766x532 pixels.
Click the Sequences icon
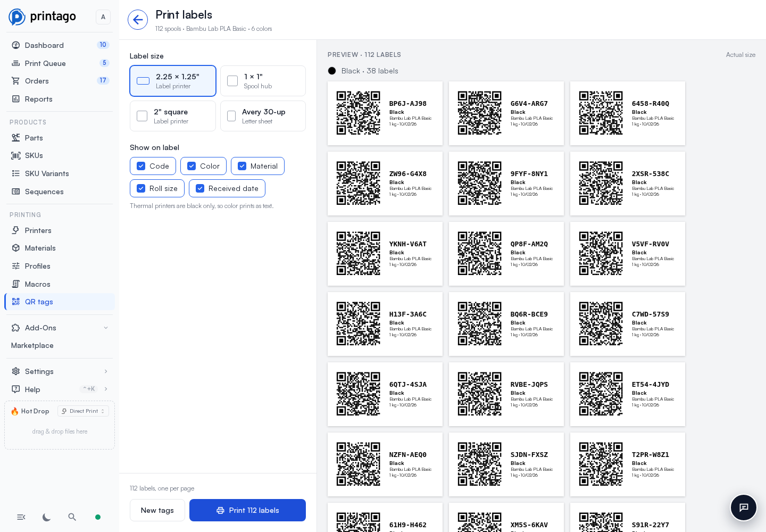(16, 192)
